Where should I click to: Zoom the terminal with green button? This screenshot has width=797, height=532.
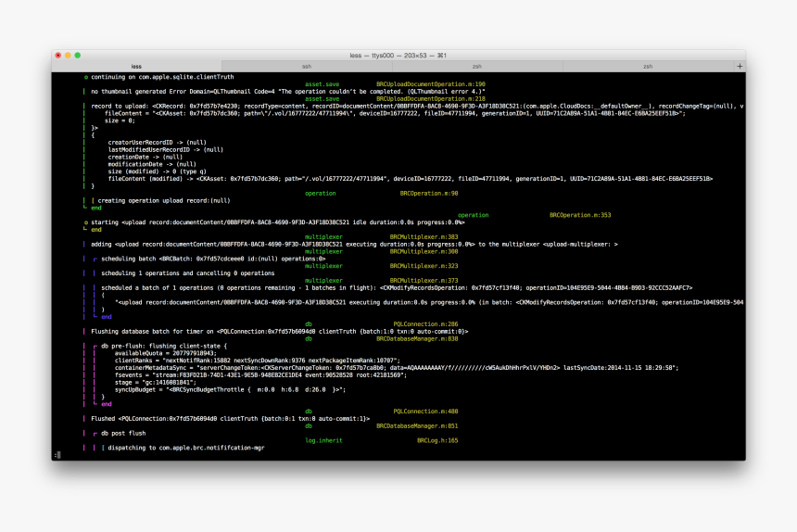pos(77,56)
